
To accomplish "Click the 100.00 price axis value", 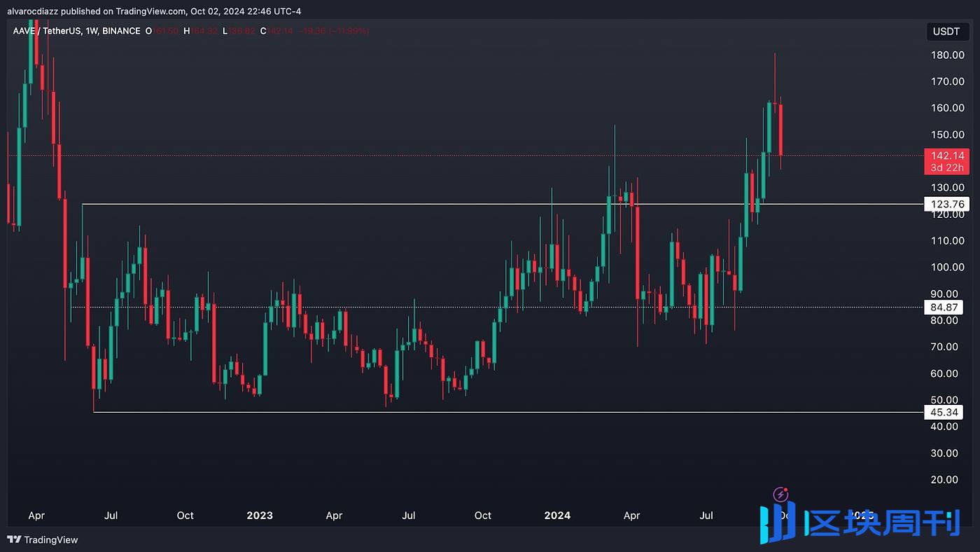I will [947, 267].
